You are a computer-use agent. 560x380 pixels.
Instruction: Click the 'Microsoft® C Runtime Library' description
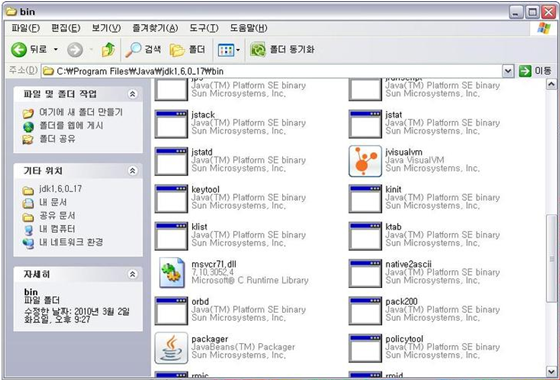pyautogui.click(x=250, y=280)
